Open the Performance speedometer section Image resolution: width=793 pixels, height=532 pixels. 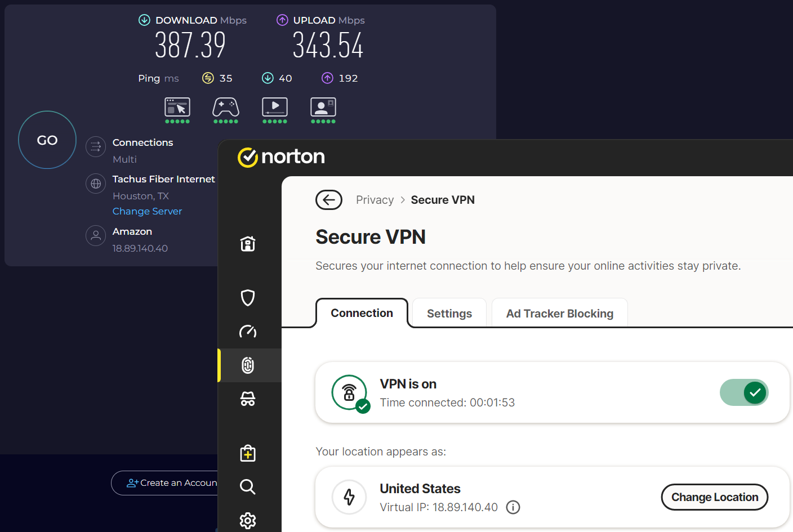248,331
